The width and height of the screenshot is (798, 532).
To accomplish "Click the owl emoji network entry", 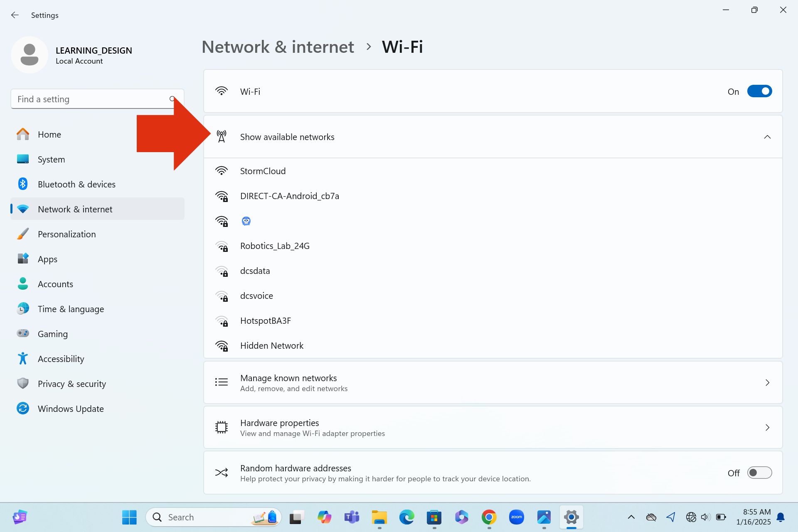I will (246, 221).
